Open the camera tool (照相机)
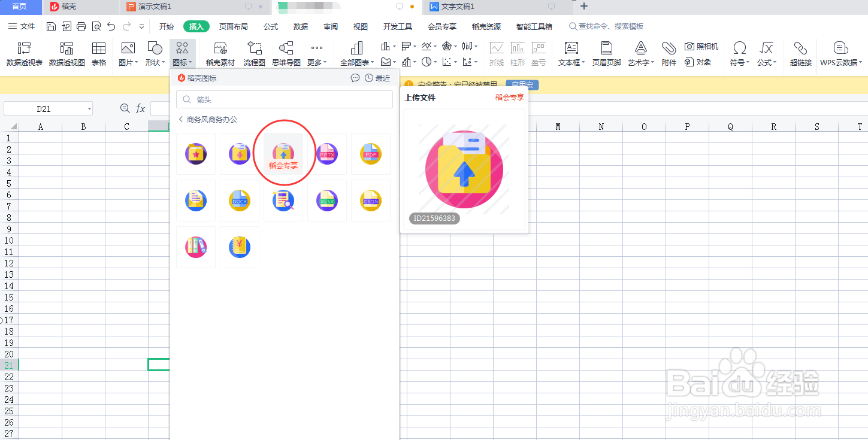Viewport: 868px width, 440px height. point(701,46)
